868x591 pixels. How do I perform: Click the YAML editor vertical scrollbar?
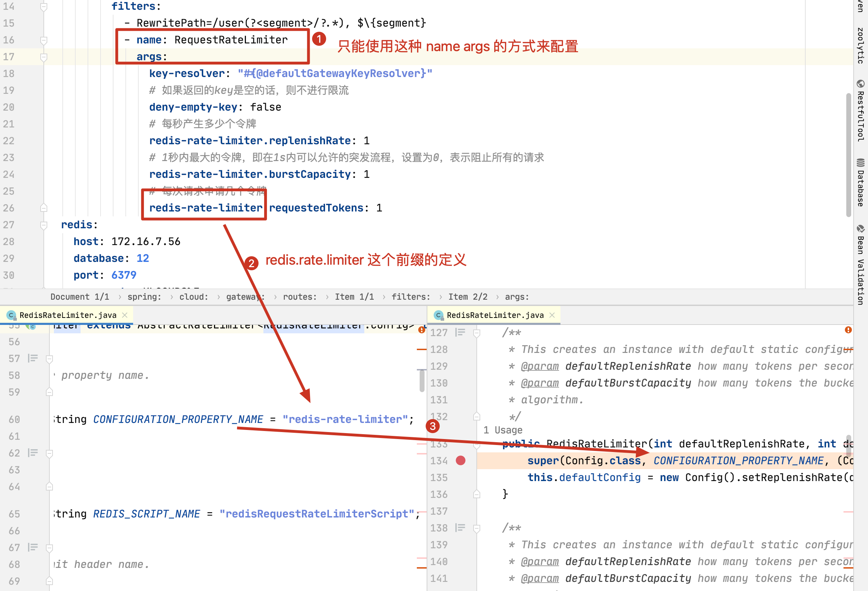pyautogui.click(x=849, y=155)
